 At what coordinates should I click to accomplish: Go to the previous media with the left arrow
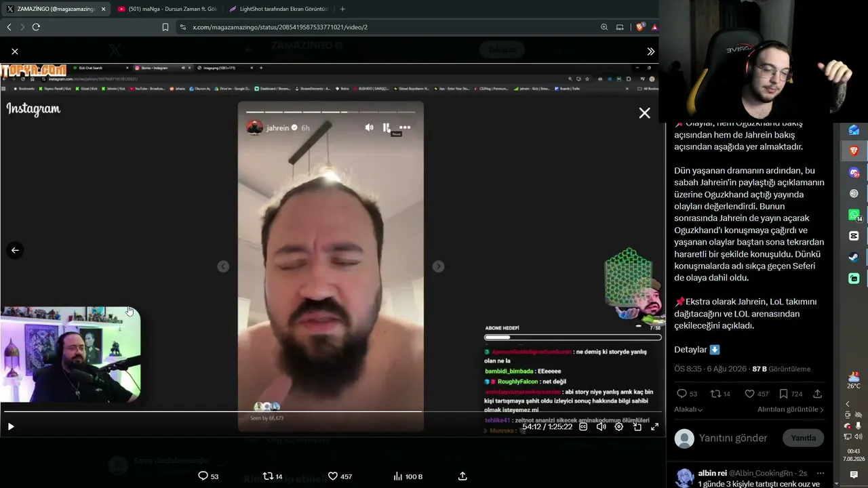[15, 250]
